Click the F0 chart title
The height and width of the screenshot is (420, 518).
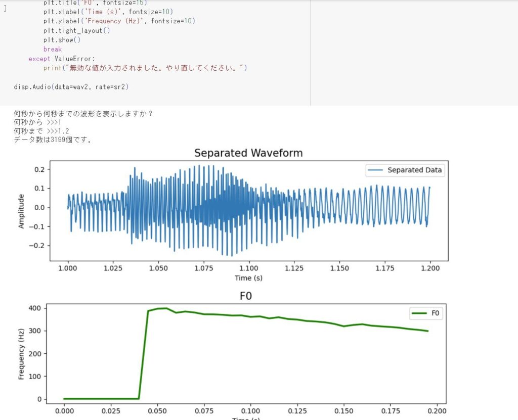point(246,296)
